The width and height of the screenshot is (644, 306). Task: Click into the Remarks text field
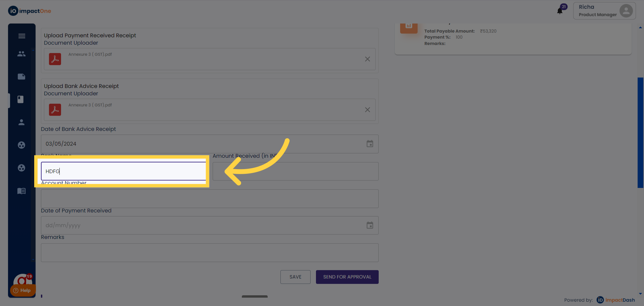point(210,253)
